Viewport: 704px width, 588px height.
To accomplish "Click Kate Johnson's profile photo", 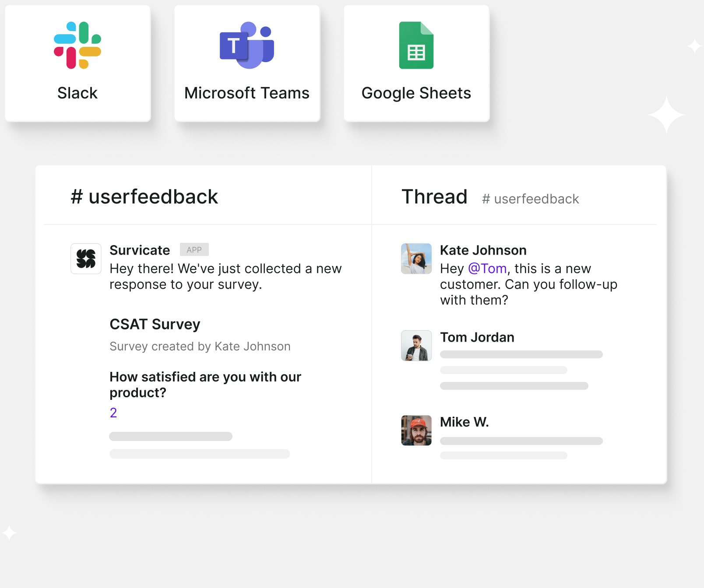I will click(416, 259).
